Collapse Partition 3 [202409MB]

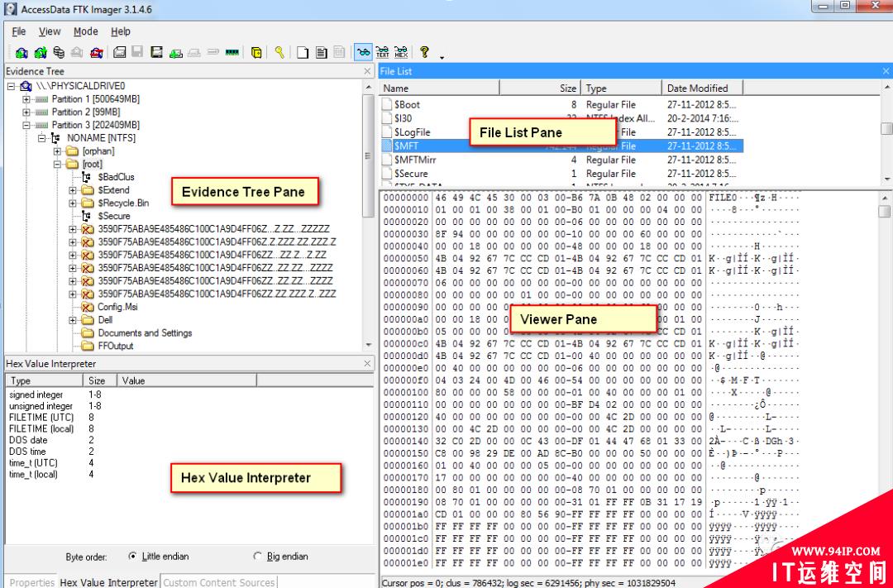tap(26, 126)
